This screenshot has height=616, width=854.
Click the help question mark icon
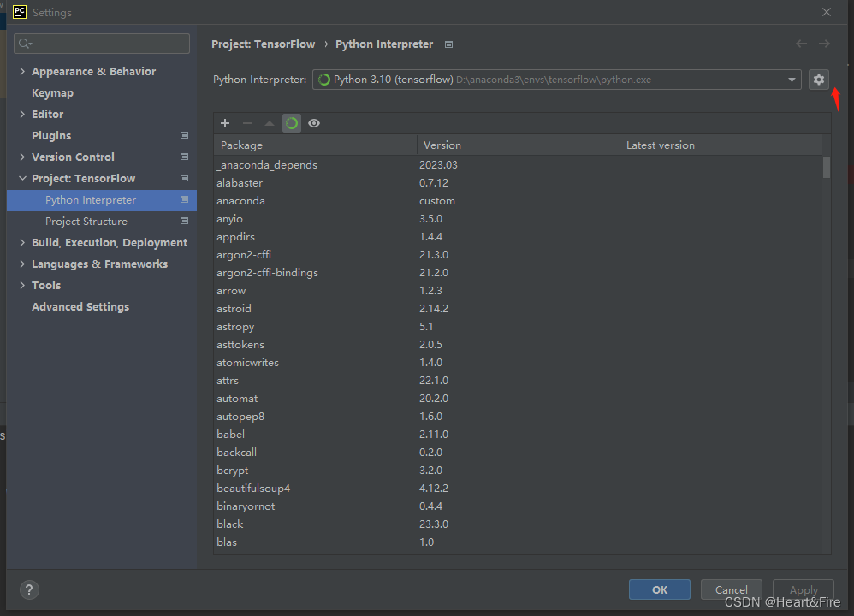tap(29, 589)
